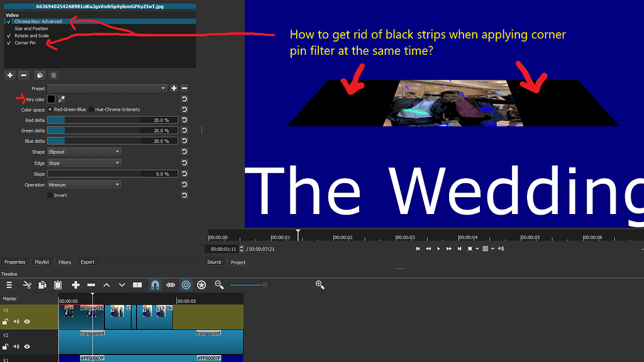Open the Shape dropdown showing Ellipsoid
The width and height of the screenshot is (644, 362).
tap(84, 152)
